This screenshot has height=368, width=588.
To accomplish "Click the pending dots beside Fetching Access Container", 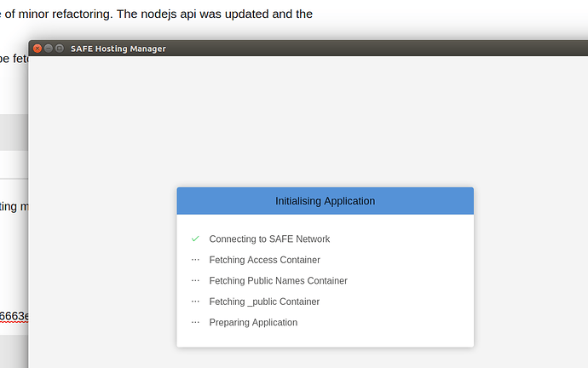I will pos(195,259).
